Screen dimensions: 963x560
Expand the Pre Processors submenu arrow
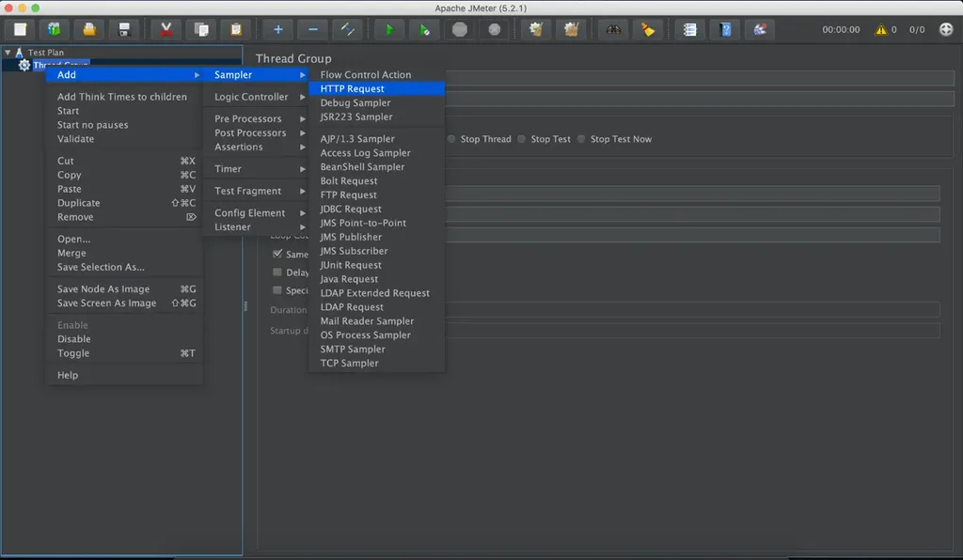coord(302,119)
